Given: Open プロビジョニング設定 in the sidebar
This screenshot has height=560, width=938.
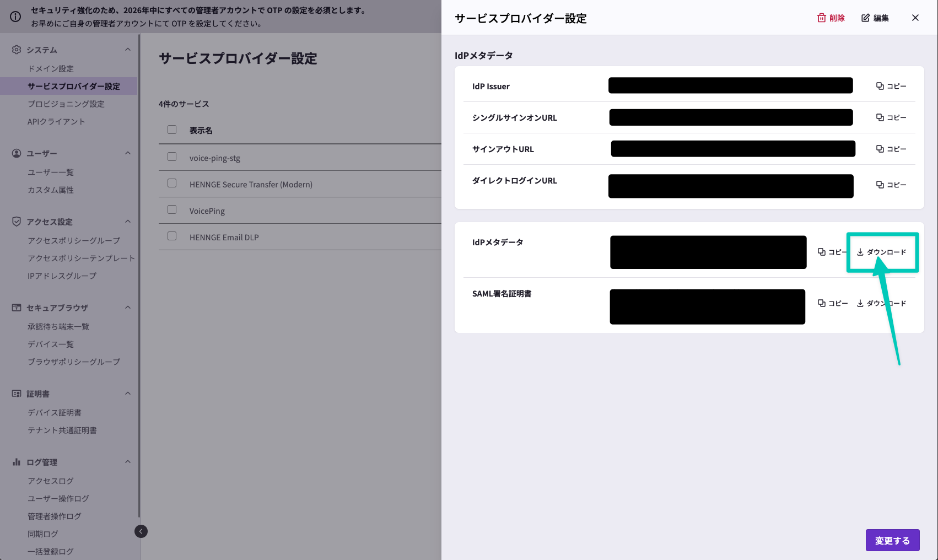Looking at the screenshot, I should coord(66,104).
